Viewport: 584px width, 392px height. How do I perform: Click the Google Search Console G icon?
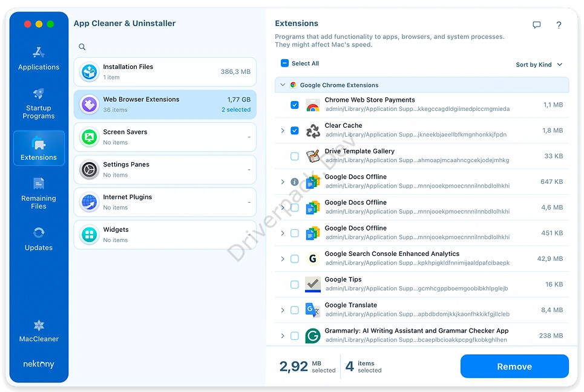313,259
